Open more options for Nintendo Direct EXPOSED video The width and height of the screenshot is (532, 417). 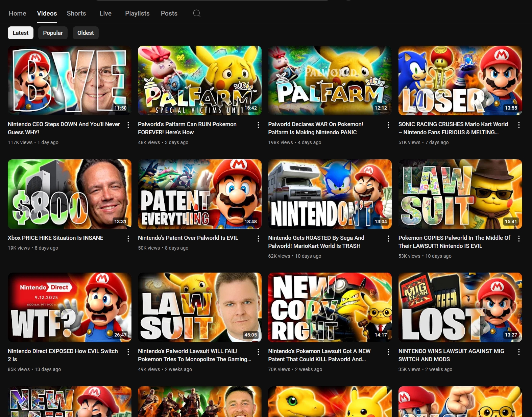coord(128,352)
